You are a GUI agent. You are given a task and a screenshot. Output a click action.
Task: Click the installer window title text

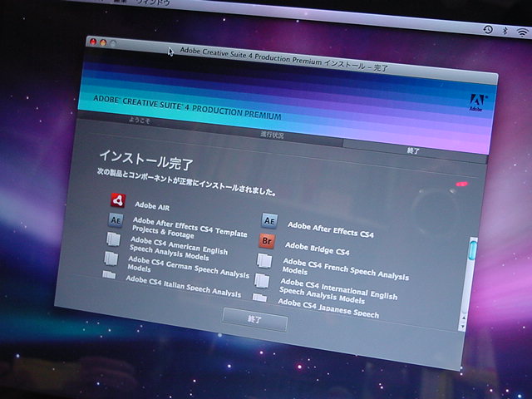284,59
